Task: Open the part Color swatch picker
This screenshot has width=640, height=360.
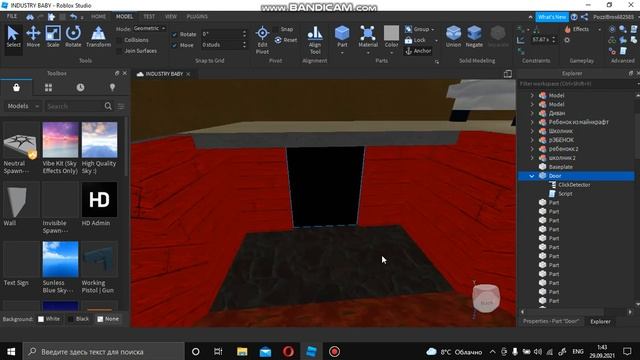Action: pyautogui.click(x=391, y=33)
